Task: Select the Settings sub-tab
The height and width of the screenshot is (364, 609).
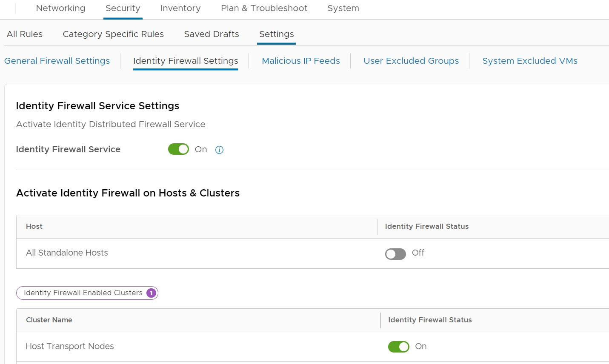Action: pyautogui.click(x=276, y=34)
